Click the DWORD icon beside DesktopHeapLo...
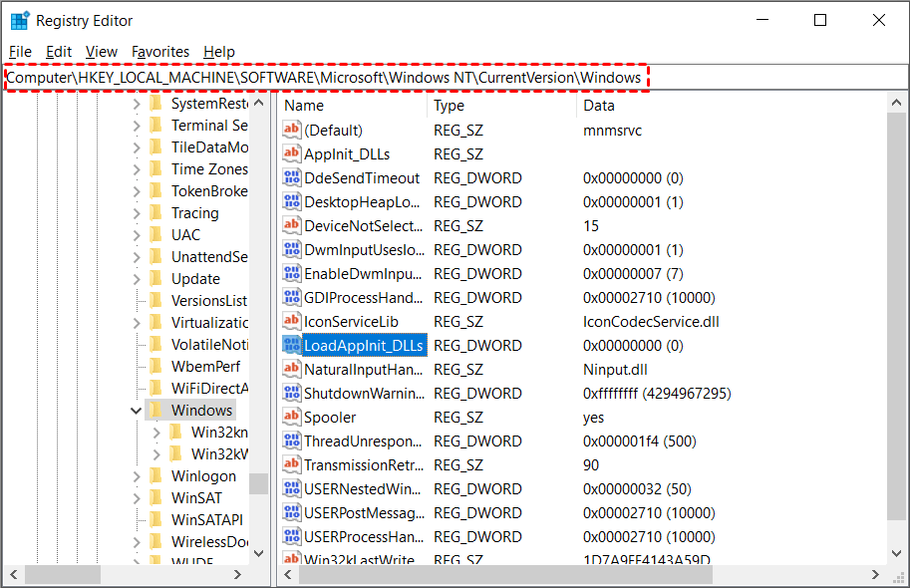Screen dimensions: 910x588 [x=291, y=201]
